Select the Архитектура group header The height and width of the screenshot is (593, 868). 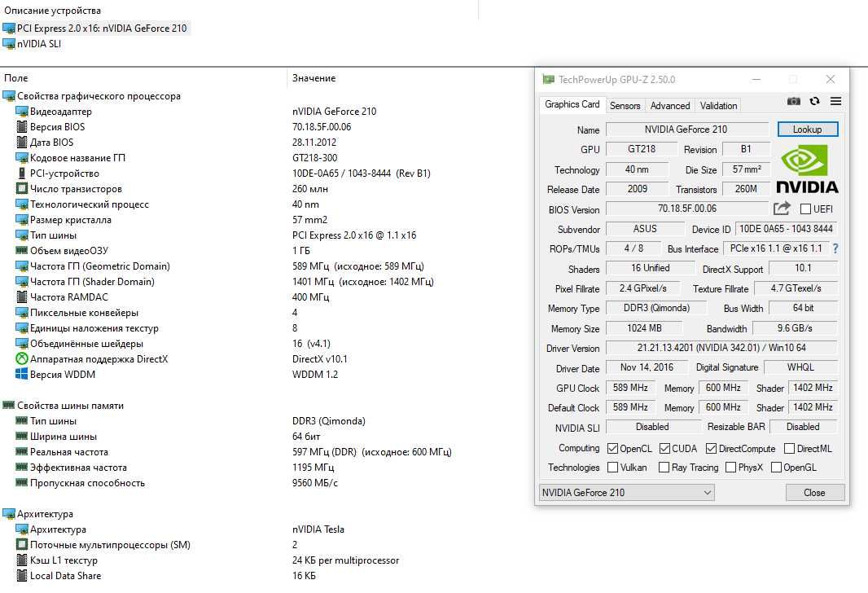(x=45, y=514)
